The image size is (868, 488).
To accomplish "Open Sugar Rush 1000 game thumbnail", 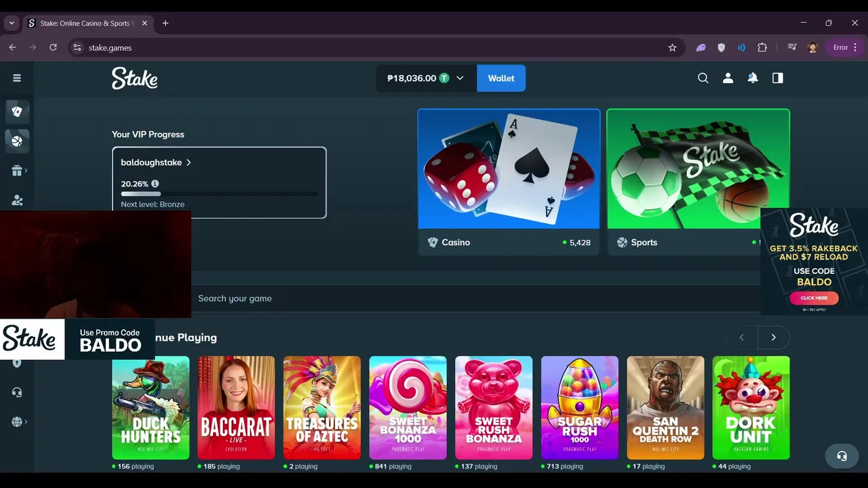I will (580, 407).
